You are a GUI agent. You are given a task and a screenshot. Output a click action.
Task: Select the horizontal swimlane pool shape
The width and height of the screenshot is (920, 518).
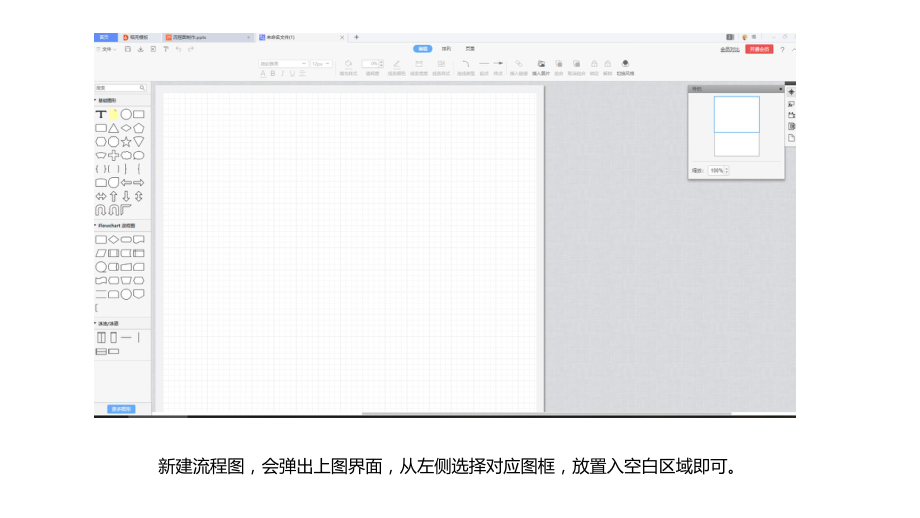pos(101,351)
